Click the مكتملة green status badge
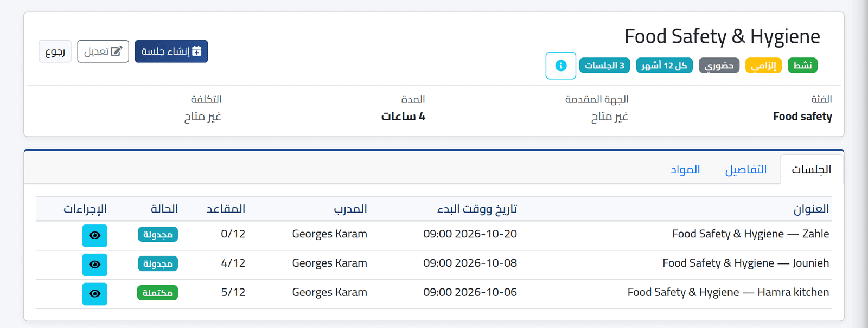Image resolution: width=868 pixels, height=328 pixels. (157, 293)
